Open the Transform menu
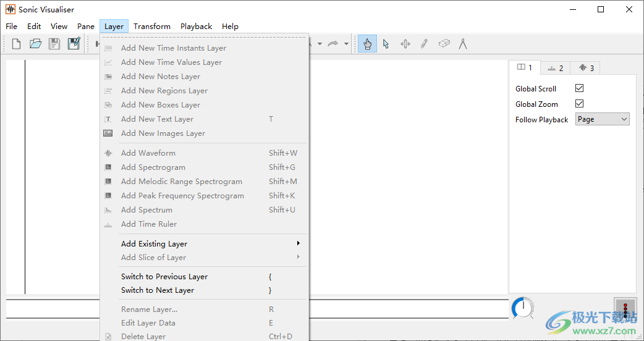The image size is (644, 341). pyautogui.click(x=151, y=27)
